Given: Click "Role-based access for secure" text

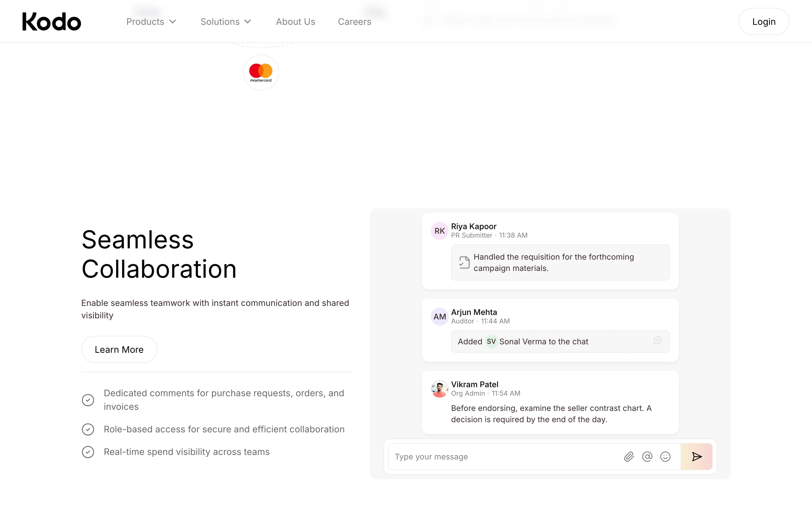Looking at the screenshot, I should coord(224,429).
